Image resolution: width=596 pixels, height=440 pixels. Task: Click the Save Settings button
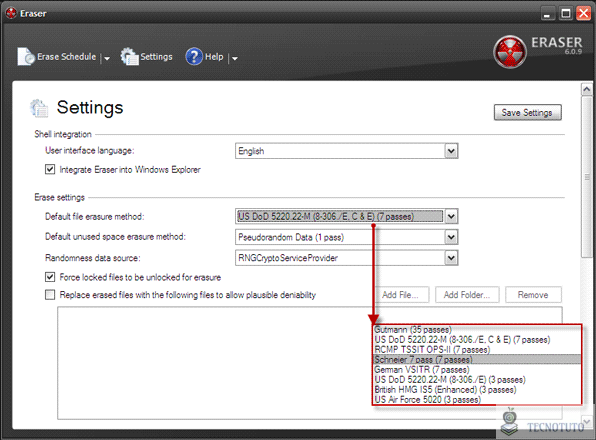tap(528, 112)
